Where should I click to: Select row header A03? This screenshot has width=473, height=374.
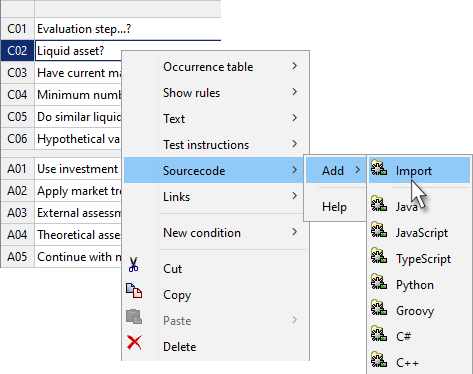(17, 213)
